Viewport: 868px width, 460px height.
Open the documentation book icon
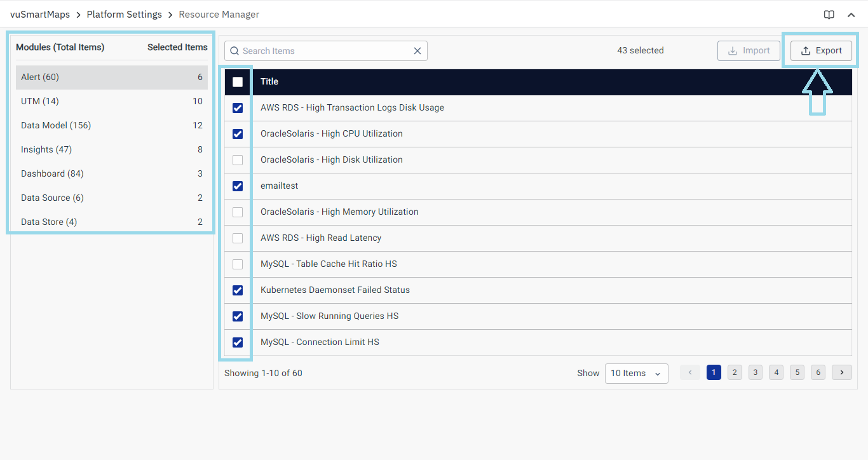829,15
